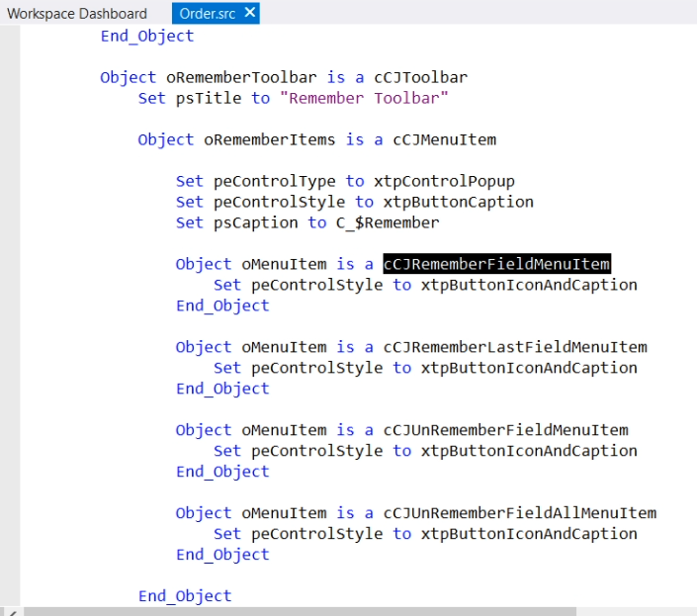Click the cCJUnRememberFieldAllMenuItem class name
Image resolution: width=697 pixels, height=616 pixels.
pos(520,513)
